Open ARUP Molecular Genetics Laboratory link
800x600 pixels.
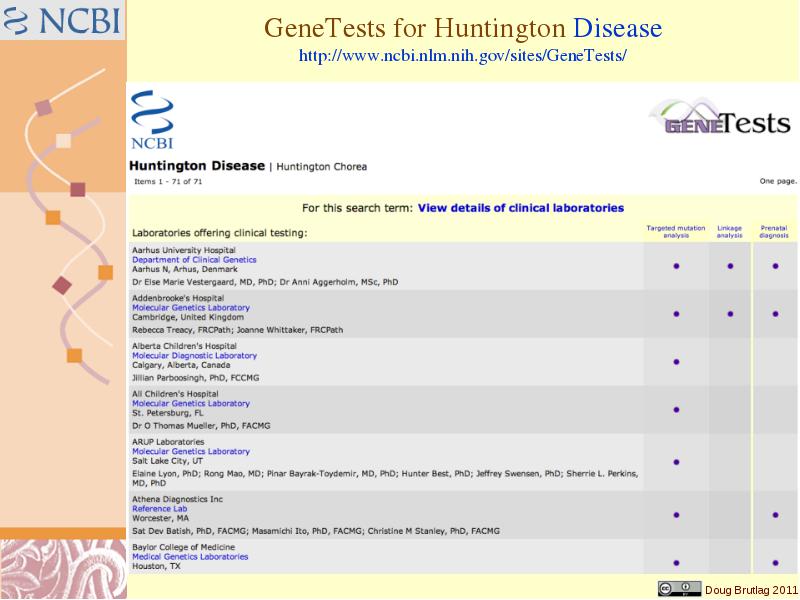point(191,452)
